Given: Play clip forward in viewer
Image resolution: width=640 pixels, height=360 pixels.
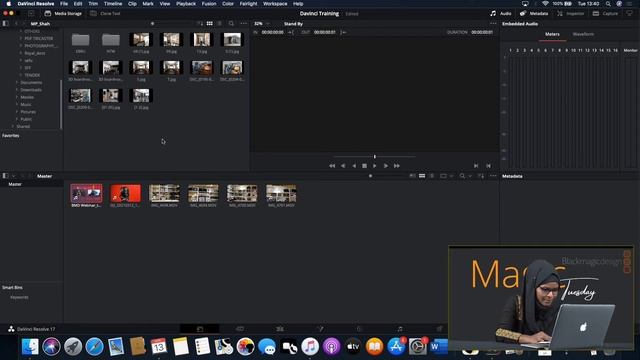Looking at the screenshot, I should 375,166.
